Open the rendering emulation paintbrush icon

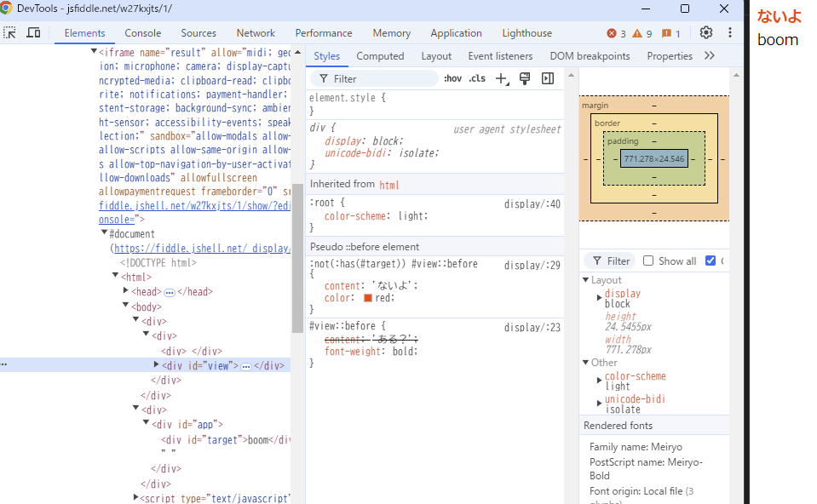(x=525, y=78)
